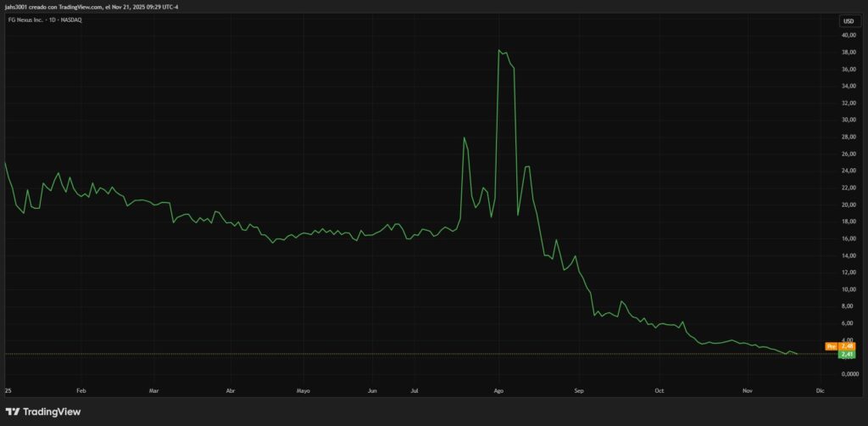Screen dimensions: 868x426
Task: Click the '22,00' price axis label
Action: (x=849, y=188)
